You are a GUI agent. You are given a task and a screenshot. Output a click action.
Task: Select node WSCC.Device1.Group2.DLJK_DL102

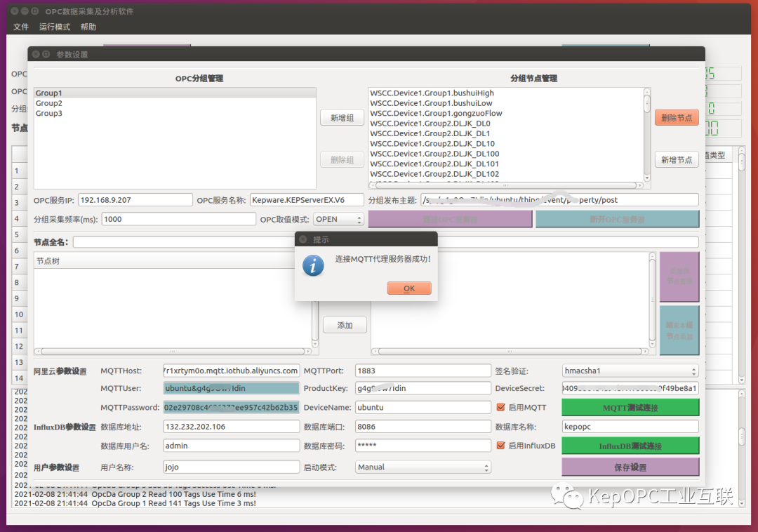pyautogui.click(x=506, y=174)
